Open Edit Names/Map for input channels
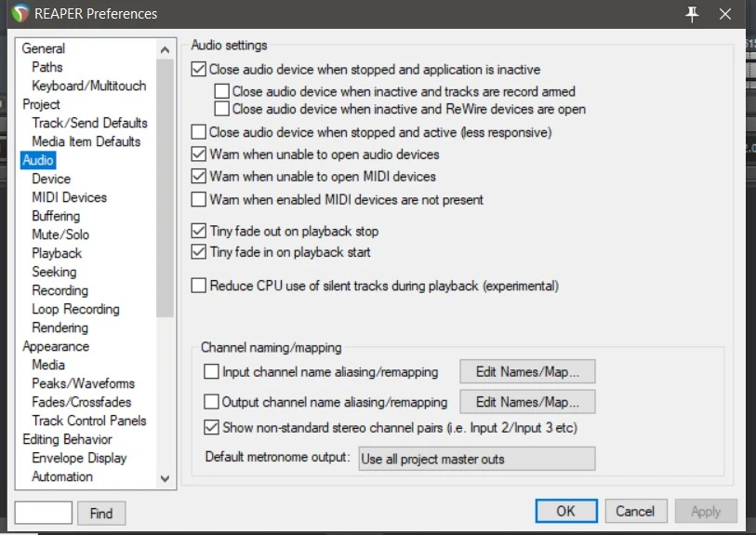 point(527,371)
